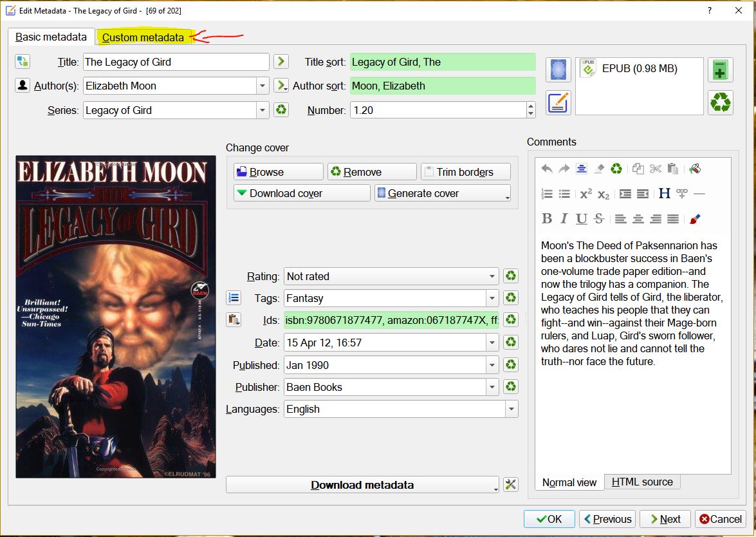
Task: Set cover from book format icon
Action: coord(558,70)
